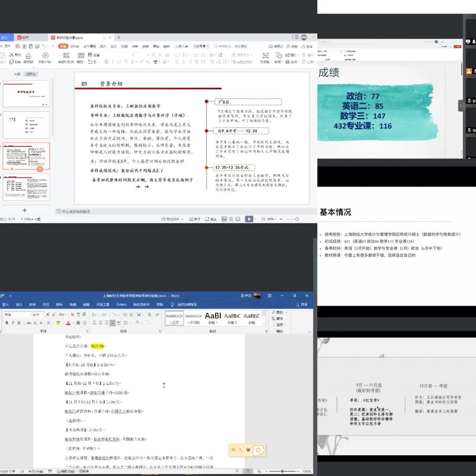This screenshot has height=476, width=476.
Task: Click 查找 button in Word editing group
Action: click(x=279, y=312)
